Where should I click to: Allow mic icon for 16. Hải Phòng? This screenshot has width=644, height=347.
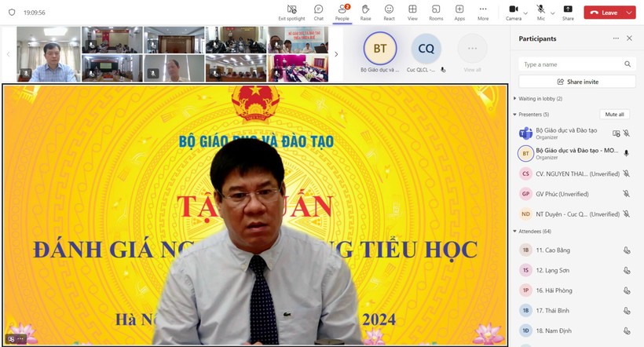pos(627,290)
